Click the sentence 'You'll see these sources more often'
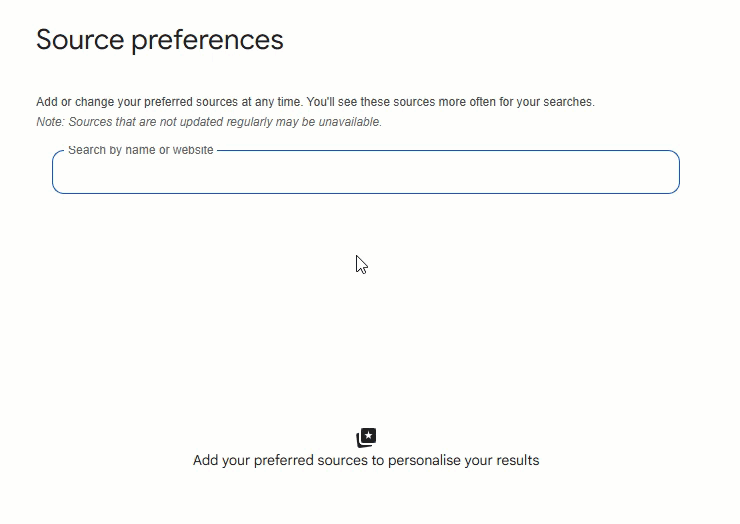The width and height of the screenshot is (740, 524). click(450, 102)
